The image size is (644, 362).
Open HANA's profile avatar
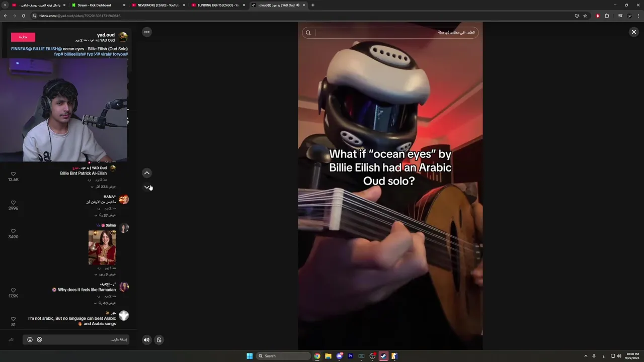tap(123, 200)
